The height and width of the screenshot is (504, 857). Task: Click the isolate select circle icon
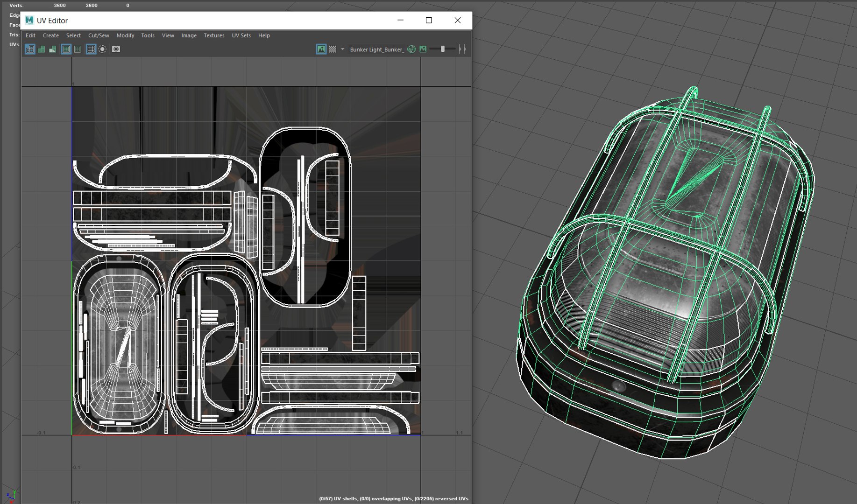click(103, 49)
